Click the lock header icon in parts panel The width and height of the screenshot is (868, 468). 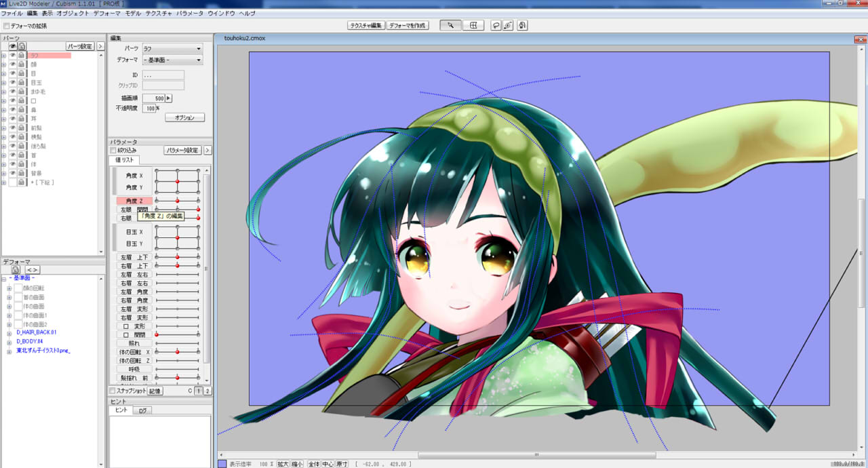pyautogui.click(x=22, y=46)
